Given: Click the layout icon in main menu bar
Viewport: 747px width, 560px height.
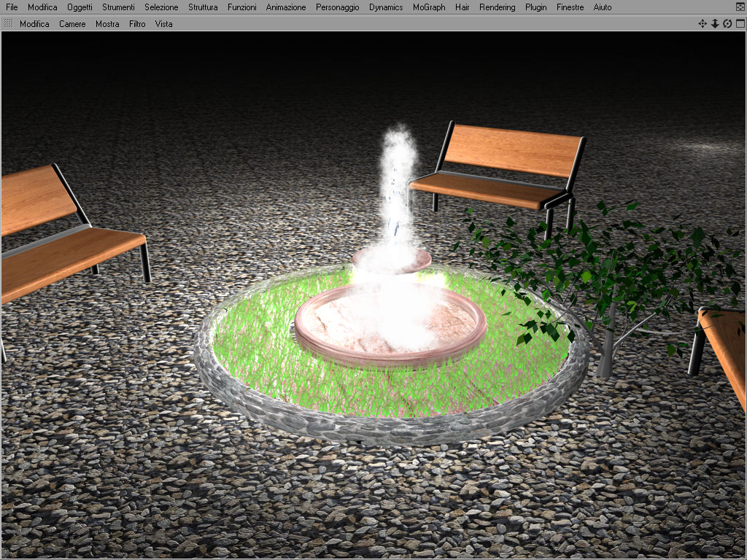Looking at the screenshot, I should (x=740, y=7).
